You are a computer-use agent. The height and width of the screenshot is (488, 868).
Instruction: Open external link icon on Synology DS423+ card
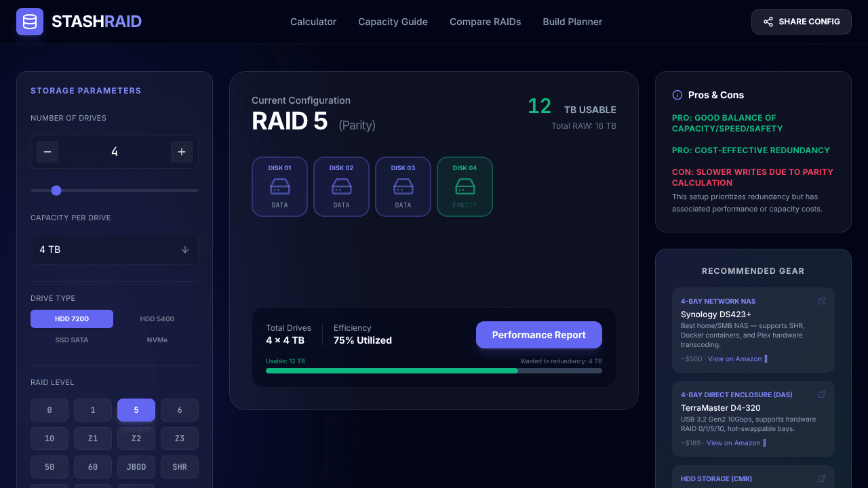(822, 301)
